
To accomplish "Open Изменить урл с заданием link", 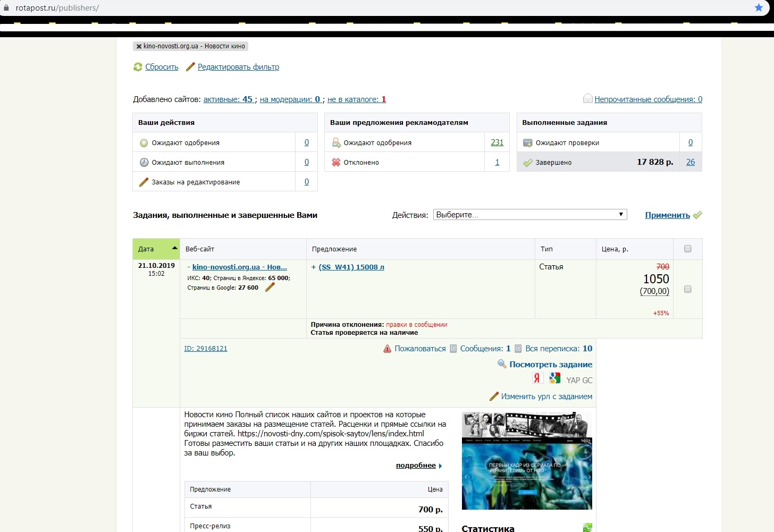I will (x=546, y=396).
